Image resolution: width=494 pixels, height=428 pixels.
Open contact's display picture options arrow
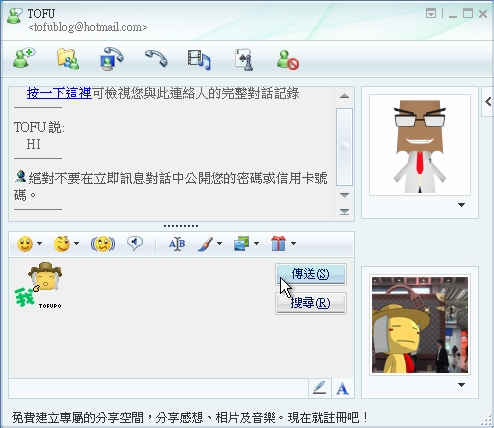point(461,205)
